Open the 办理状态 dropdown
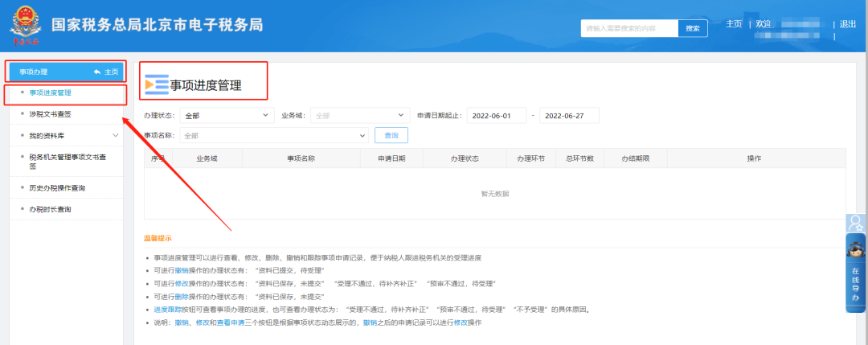The image size is (868, 345). (226, 116)
